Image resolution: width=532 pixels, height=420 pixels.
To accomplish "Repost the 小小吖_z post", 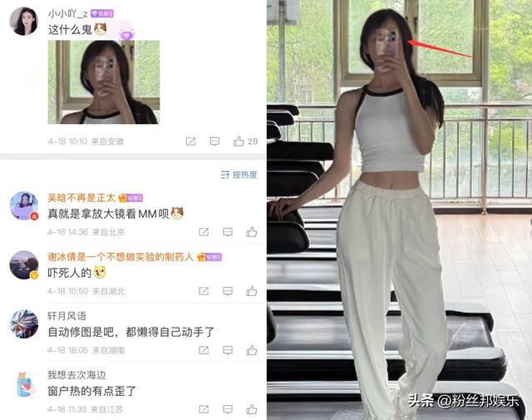I will click(190, 141).
